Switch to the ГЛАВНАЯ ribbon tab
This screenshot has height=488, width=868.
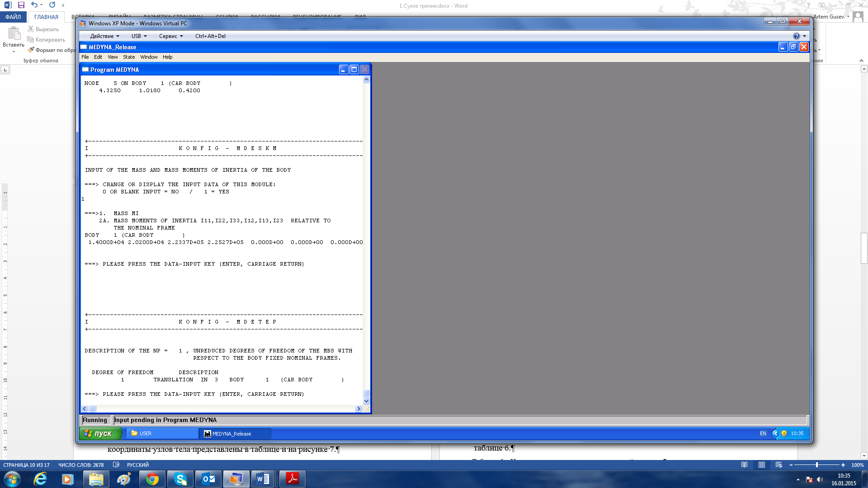[x=46, y=17]
